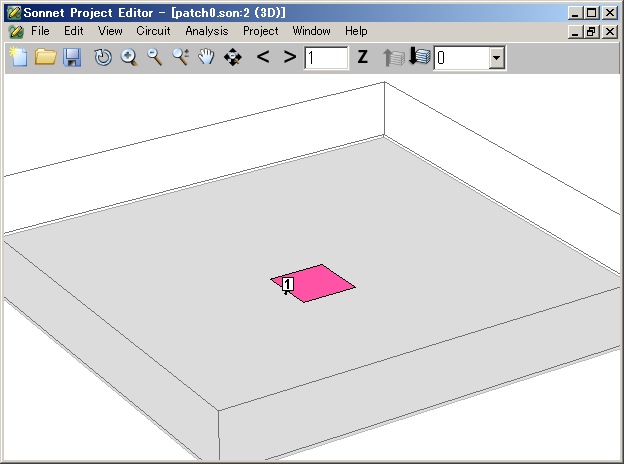This screenshot has width=624, height=464.
Task: Open the File menu
Action: pos(40,31)
